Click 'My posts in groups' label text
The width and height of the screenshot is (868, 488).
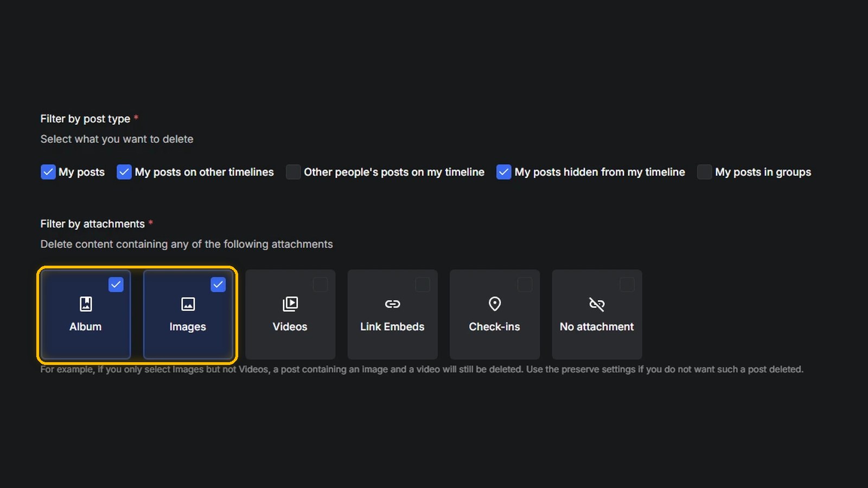click(763, 172)
